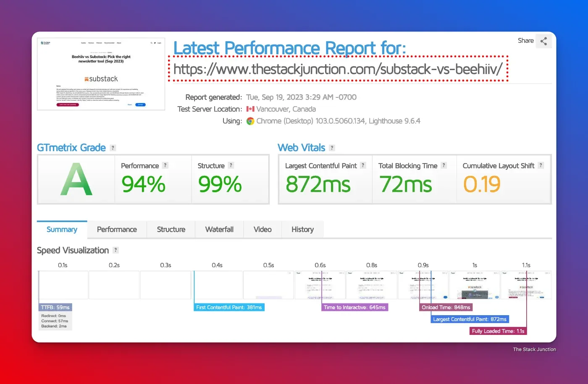This screenshot has width=588, height=384.
Task: Click the Share label text
Action: tap(525, 41)
